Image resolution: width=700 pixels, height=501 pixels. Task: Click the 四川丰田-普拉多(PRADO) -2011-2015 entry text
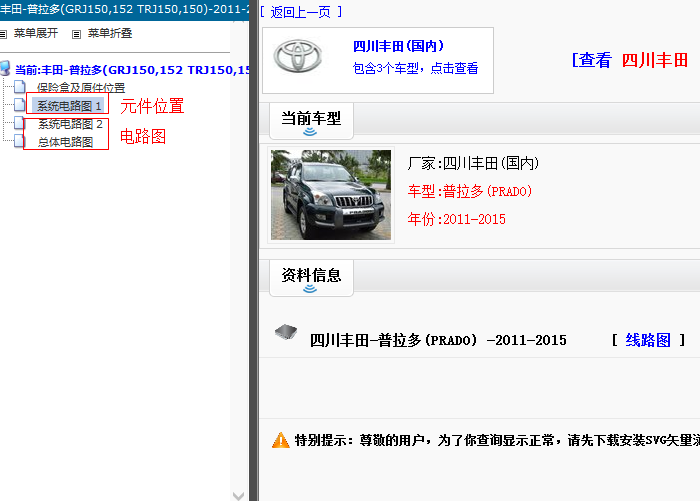click(438, 340)
